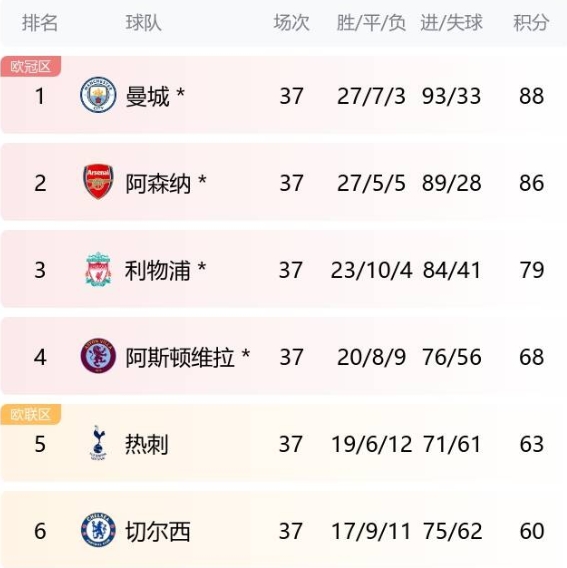
Task: Click the 胜/平/负 column header
Action: (371, 23)
